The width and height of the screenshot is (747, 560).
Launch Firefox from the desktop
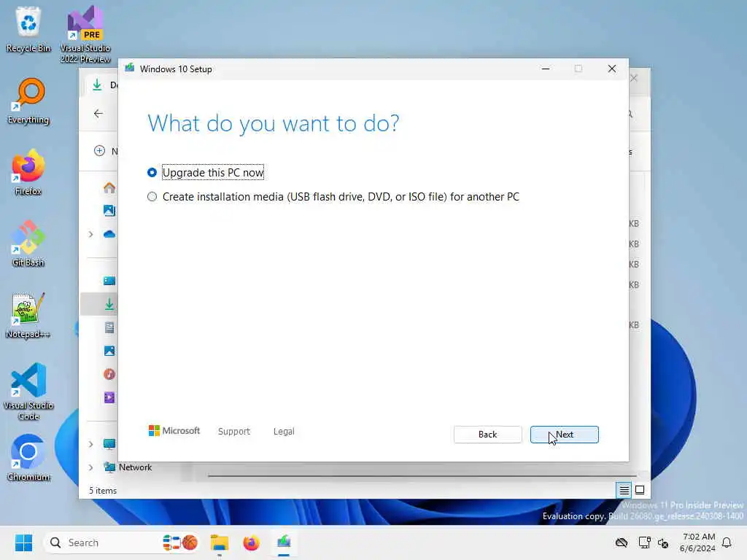click(28, 172)
